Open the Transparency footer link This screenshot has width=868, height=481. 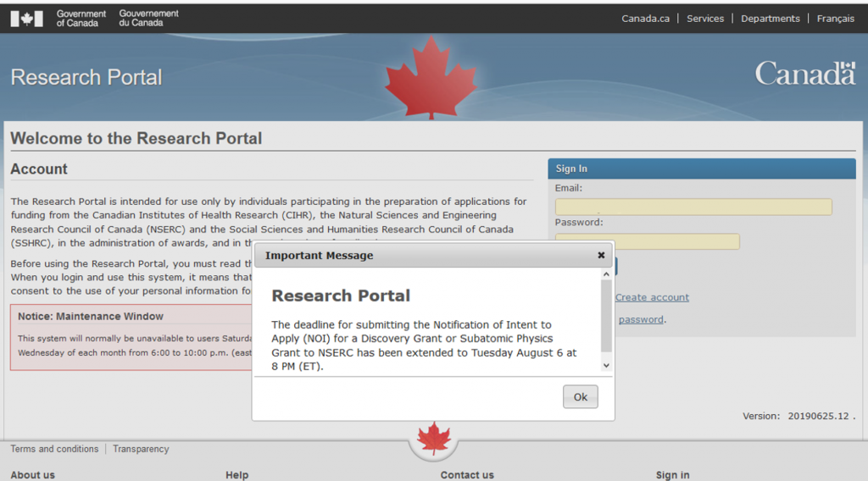pos(141,449)
